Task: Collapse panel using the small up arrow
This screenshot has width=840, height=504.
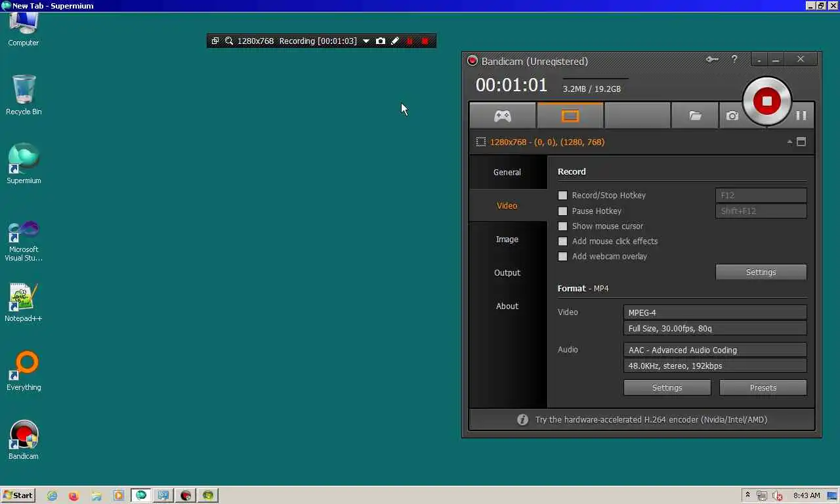Action: pyautogui.click(x=789, y=142)
